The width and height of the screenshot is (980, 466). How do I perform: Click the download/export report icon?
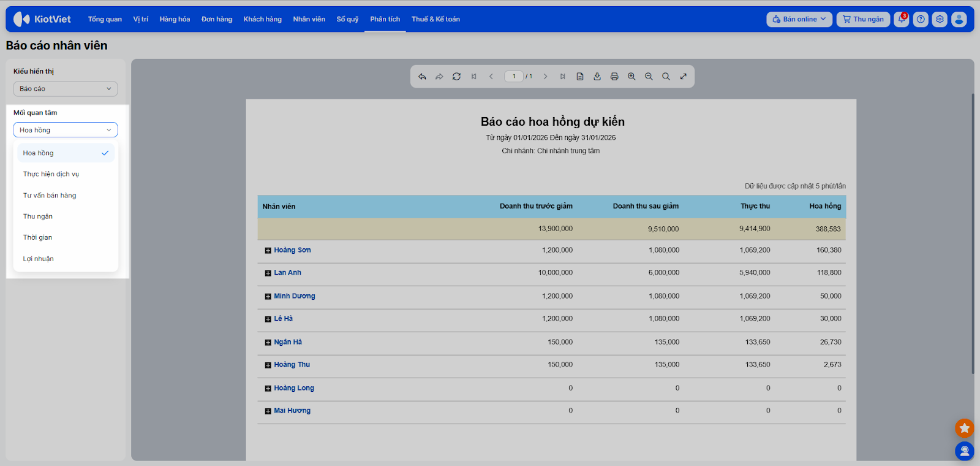(x=597, y=77)
